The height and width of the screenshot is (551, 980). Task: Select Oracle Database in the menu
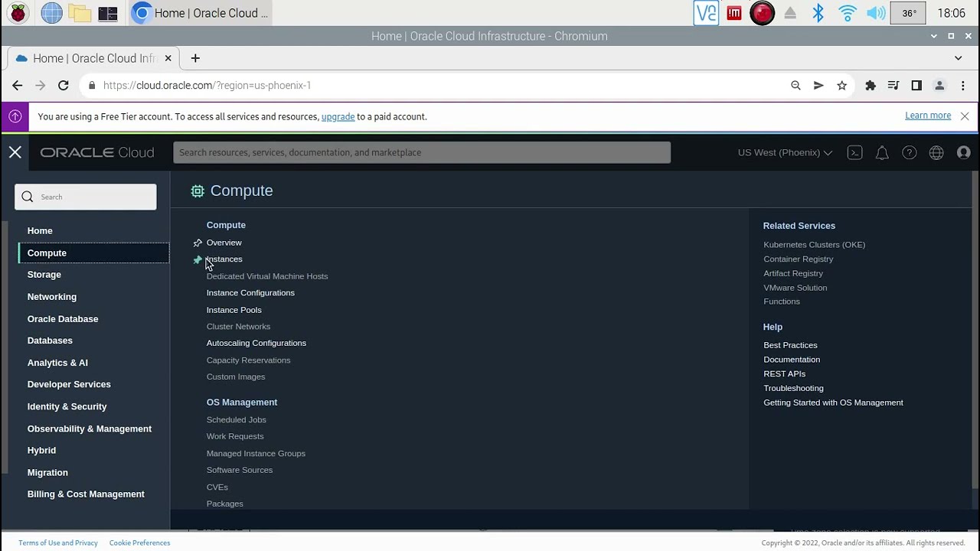coord(63,319)
